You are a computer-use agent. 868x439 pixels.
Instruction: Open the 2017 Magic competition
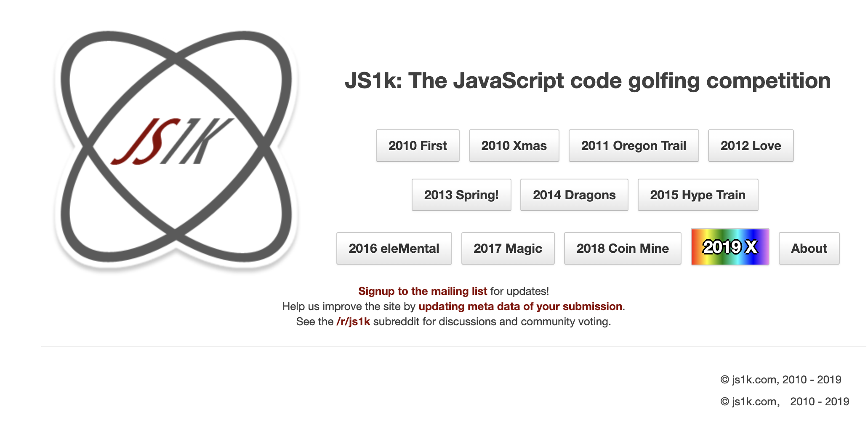point(508,249)
